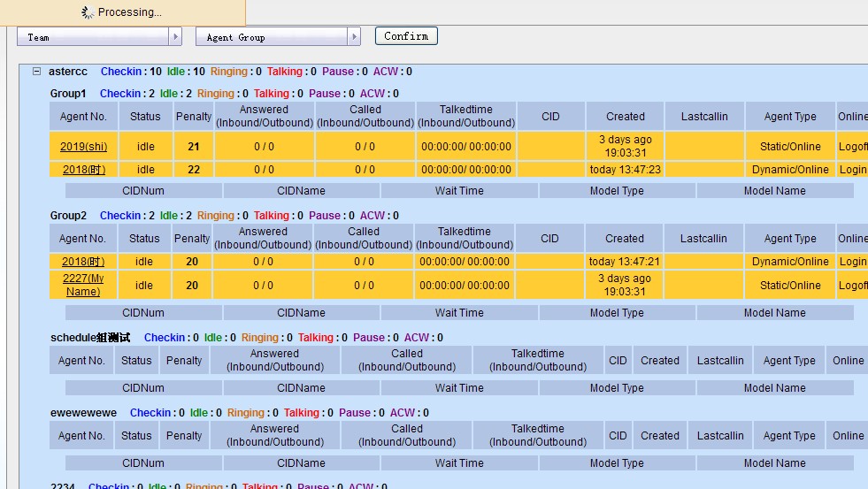Click Group1 Wait Time header
Viewport: 868px width, 489px height.
point(459,191)
